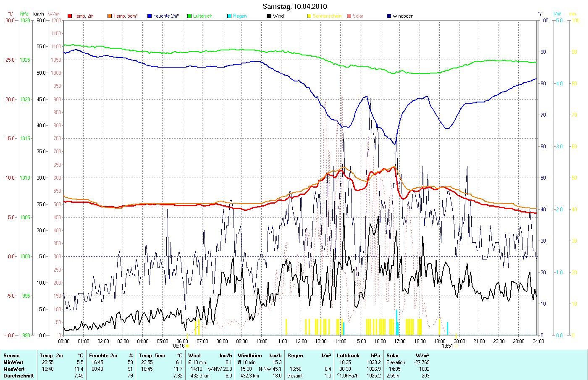Click the orange Temp. 5cm legend swatch
This screenshot has height=380, width=588.
(x=110, y=16)
